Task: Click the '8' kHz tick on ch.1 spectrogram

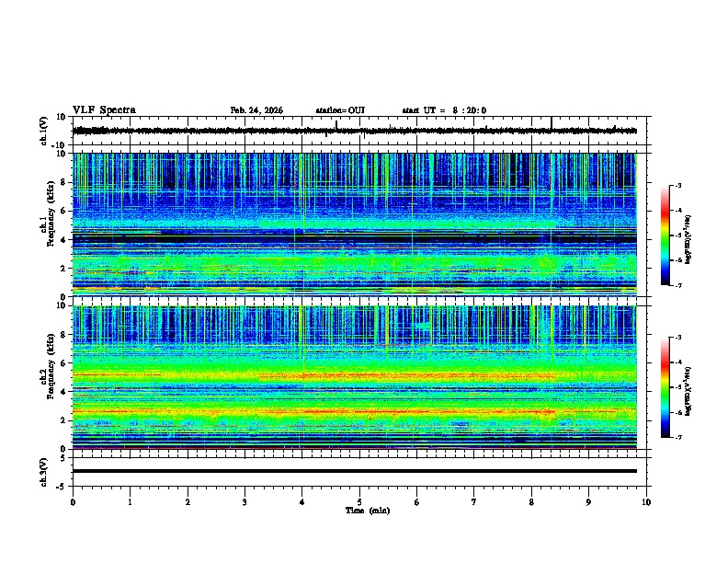Action: 64,182
